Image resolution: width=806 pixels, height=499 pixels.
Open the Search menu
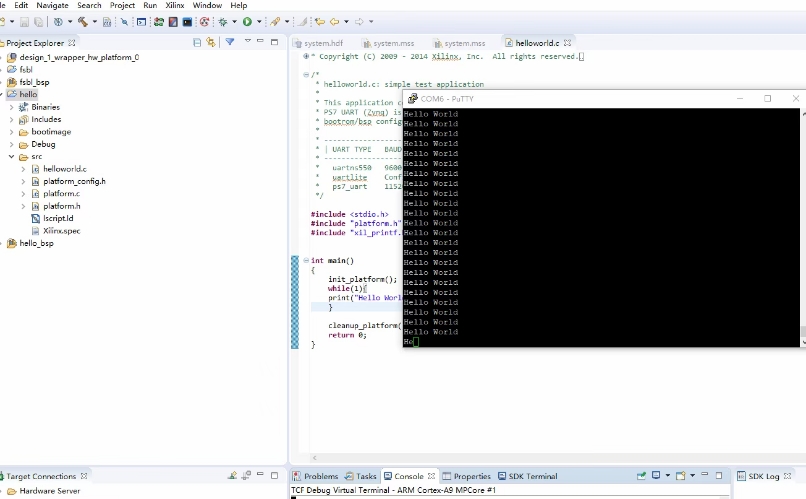point(89,5)
